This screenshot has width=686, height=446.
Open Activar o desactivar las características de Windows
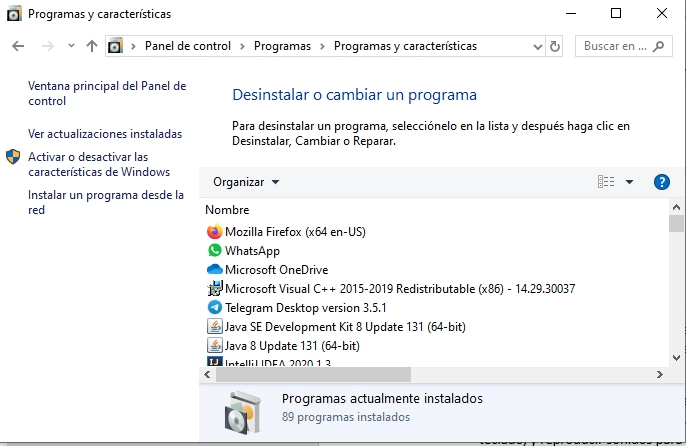click(99, 164)
